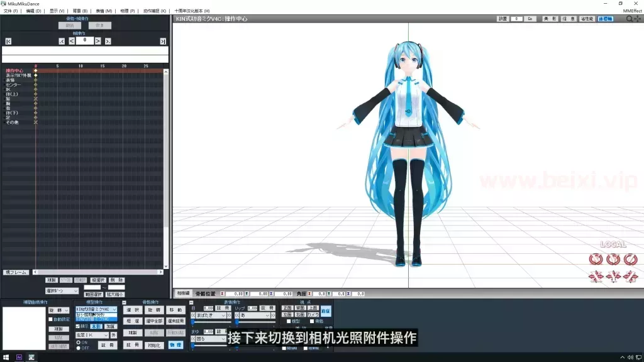Click the first LOCAL rotation gizmo icon
The width and height of the screenshot is (644, 362).
(596, 260)
